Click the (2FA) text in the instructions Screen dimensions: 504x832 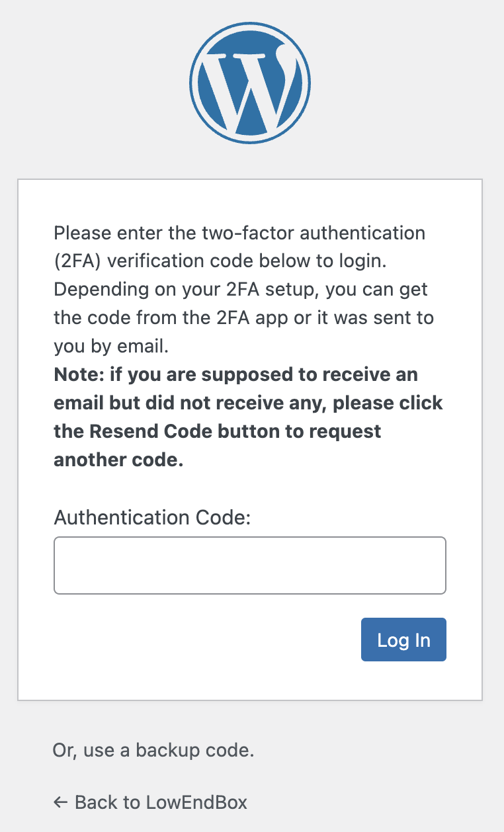click(77, 261)
